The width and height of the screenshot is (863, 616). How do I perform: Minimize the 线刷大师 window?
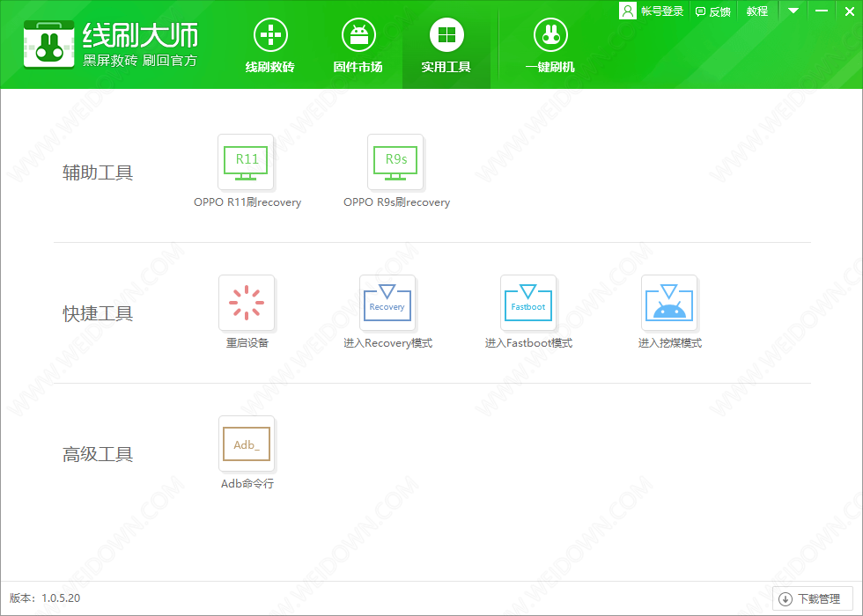pos(821,11)
